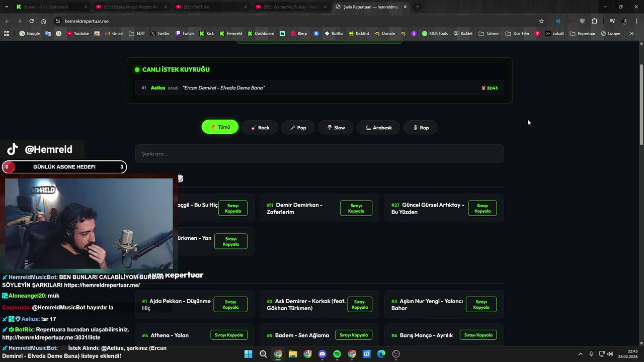Expand the Tahmin bookmarks folder
This screenshot has height=362, width=644.
(x=489, y=34)
